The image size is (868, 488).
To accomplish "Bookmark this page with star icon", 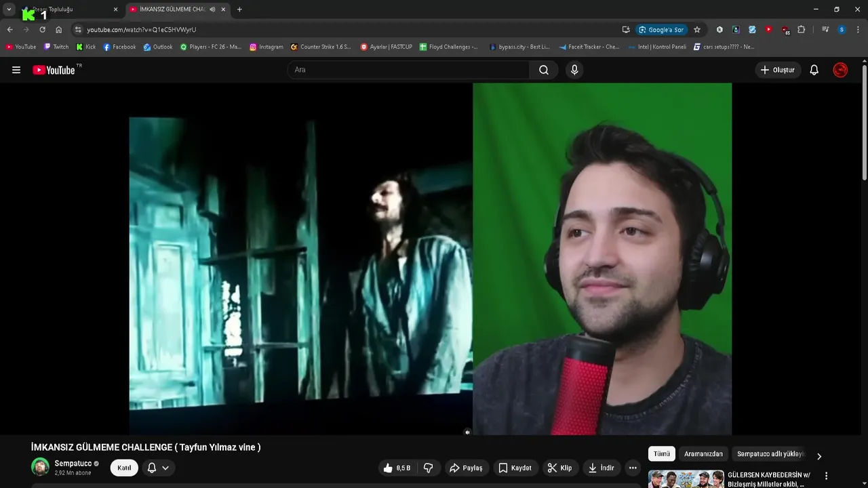I will tap(696, 30).
